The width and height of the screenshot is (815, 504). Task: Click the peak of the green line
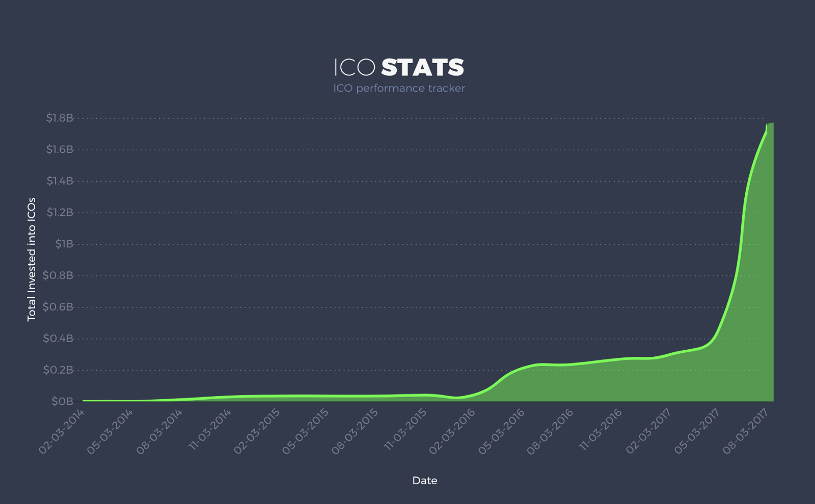(x=769, y=124)
